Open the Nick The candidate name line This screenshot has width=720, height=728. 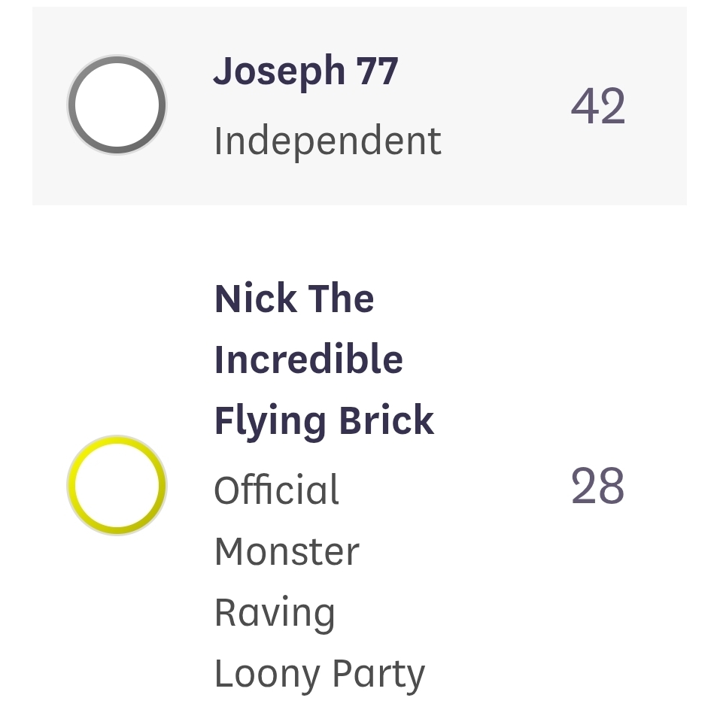click(x=294, y=299)
